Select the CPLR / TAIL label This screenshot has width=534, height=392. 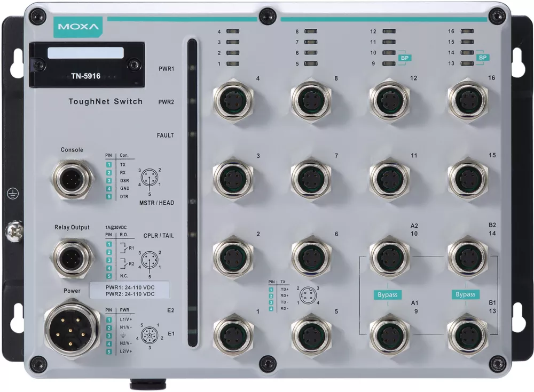159,236
